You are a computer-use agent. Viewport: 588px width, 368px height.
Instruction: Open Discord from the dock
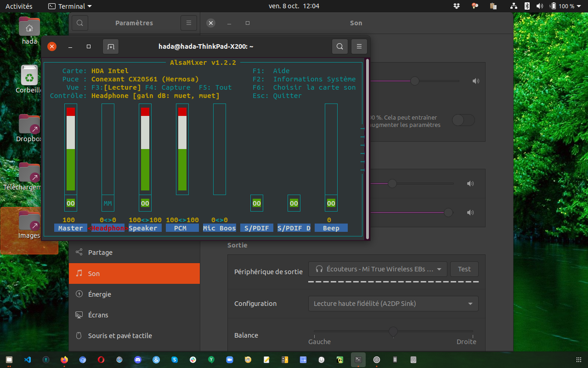(138, 360)
